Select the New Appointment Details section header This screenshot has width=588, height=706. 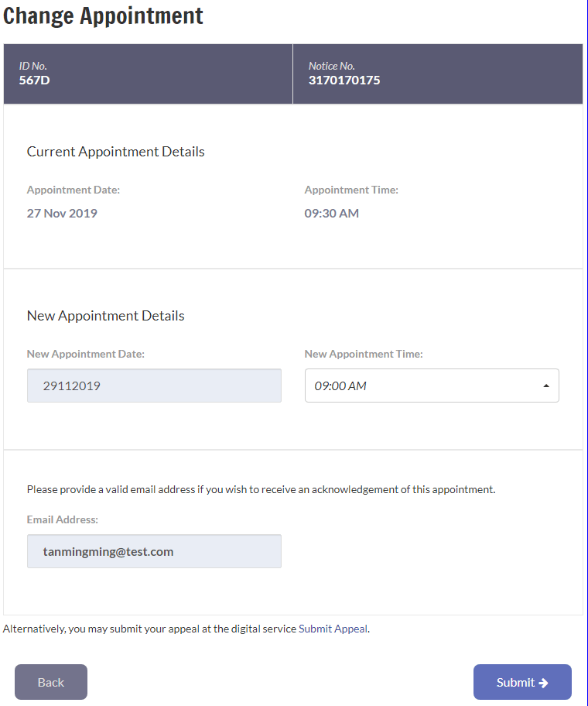point(105,315)
